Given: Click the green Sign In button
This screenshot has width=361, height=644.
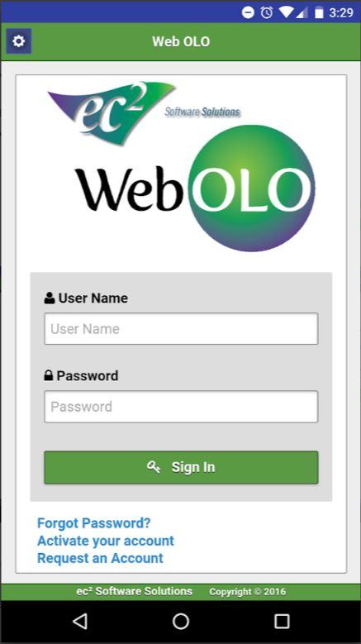Looking at the screenshot, I should [181, 467].
